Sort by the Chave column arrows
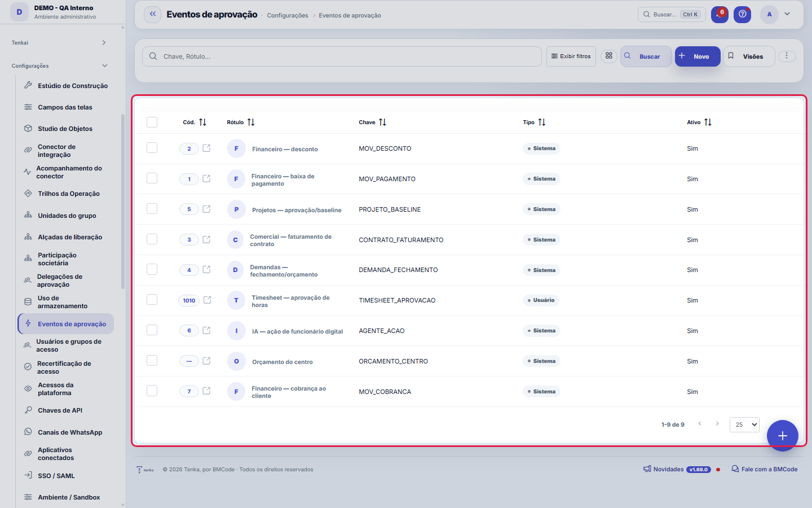The width and height of the screenshot is (812, 508). 382,122
